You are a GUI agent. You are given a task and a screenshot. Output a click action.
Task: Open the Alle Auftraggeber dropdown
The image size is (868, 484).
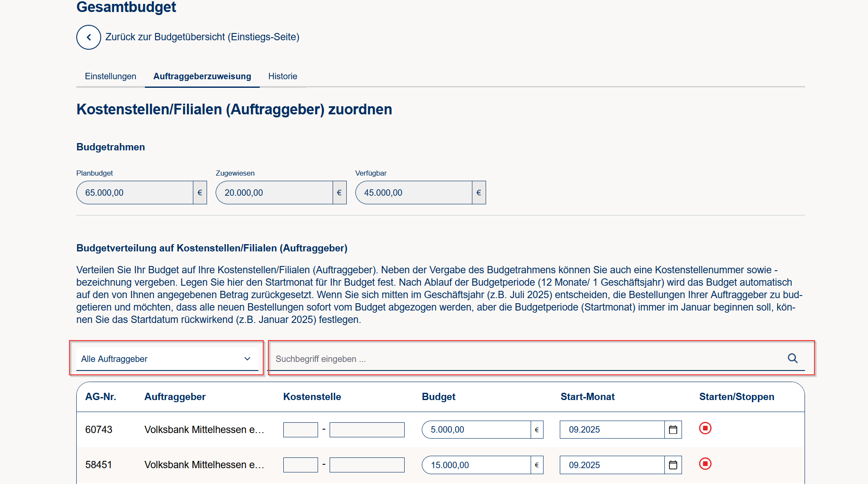pos(166,359)
